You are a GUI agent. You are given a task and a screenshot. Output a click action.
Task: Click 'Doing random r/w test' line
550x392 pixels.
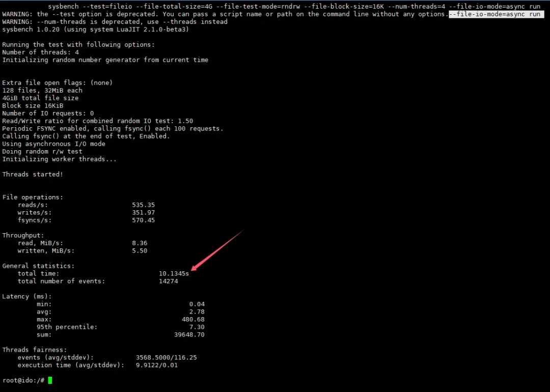coord(42,152)
